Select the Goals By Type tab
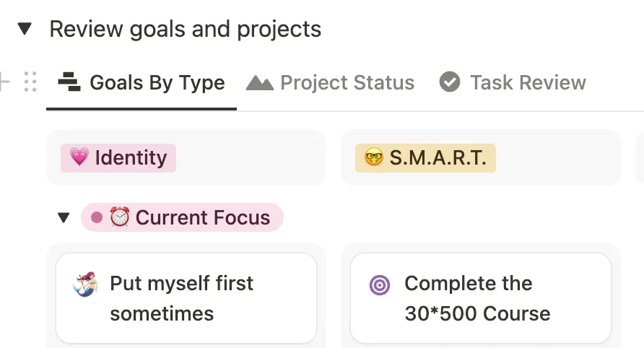The height and width of the screenshot is (348, 644). (157, 83)
